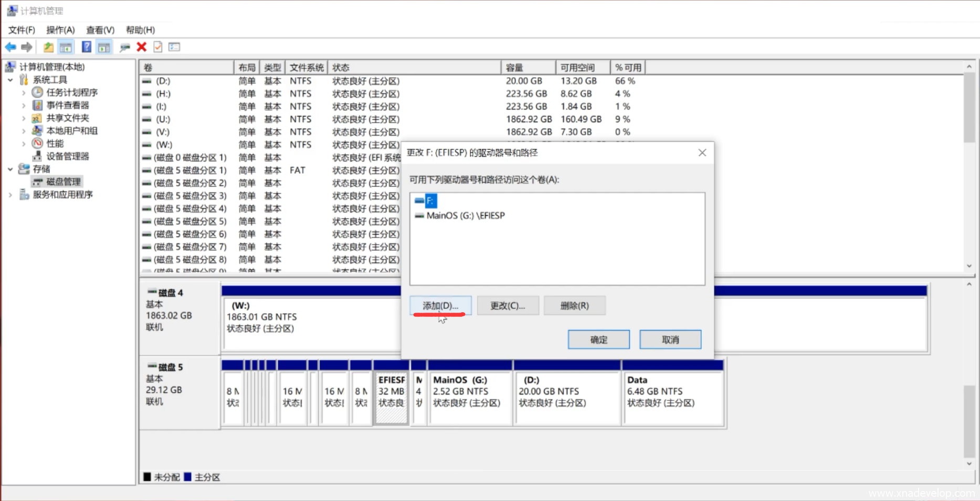The height and width of the screenshot is (501, 980).
Task: Click the properties checkmark page toolbar icon
Action: 157,47
